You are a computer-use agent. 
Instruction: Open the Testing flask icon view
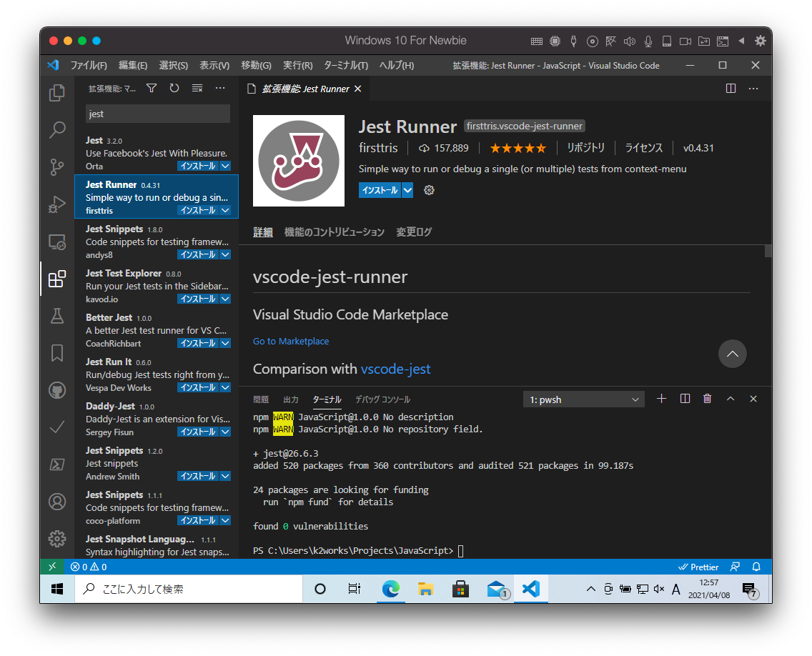coord(57,316)
